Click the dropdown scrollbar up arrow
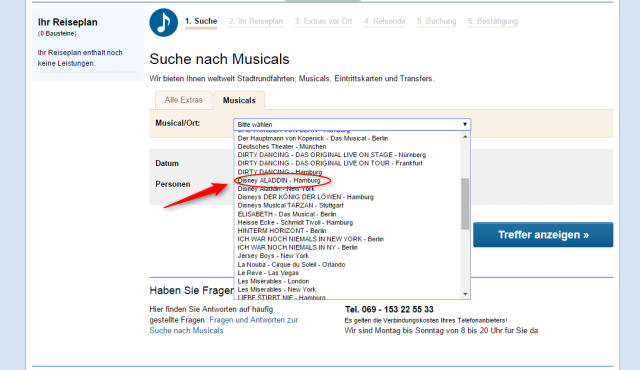This screenshot has width=640, height=370. 465,137
